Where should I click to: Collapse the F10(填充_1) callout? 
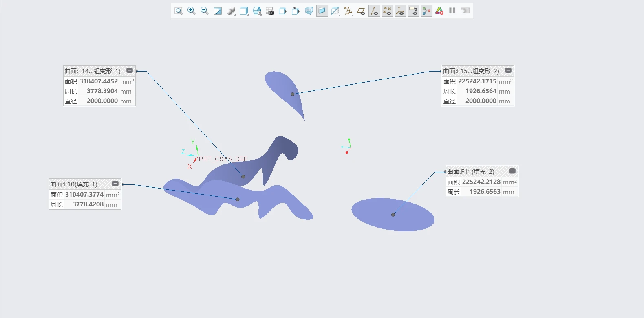coord(115,184)
